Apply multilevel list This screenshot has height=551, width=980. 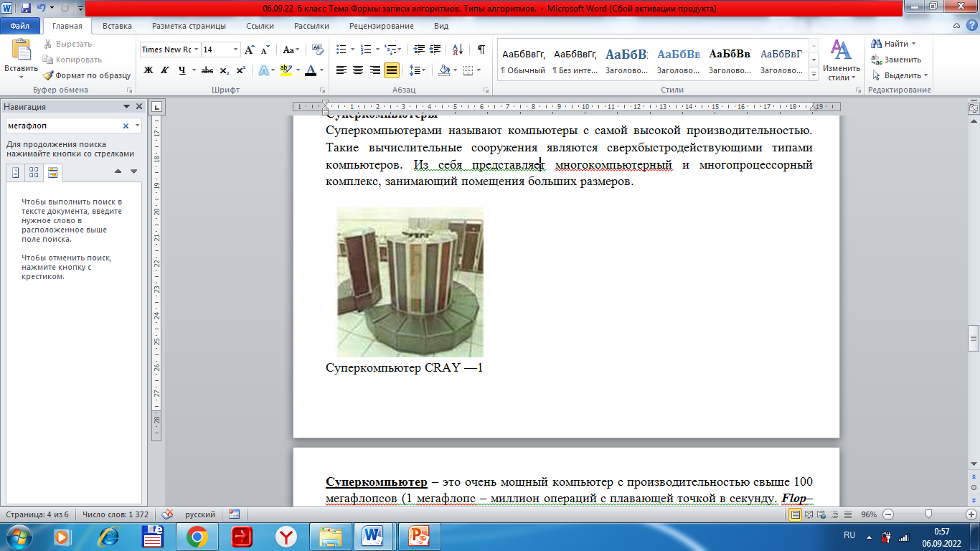[390, 50]
